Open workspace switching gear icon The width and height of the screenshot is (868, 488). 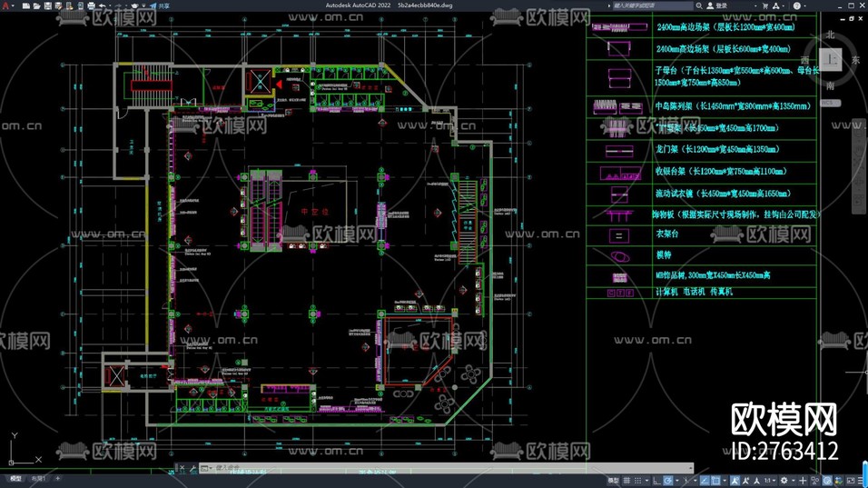[784, 481]
